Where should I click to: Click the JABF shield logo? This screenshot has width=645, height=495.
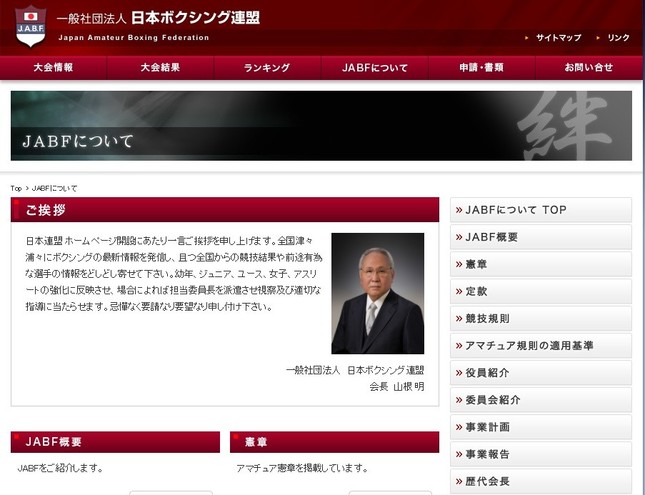pyautogui.click(x=30, y=27)
